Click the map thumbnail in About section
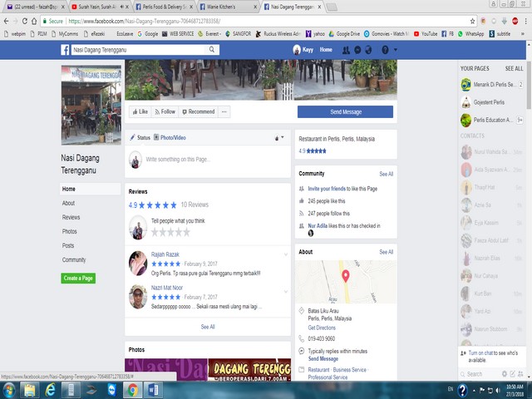This screenshot has height=399, width=532. [x=345, y=281]
